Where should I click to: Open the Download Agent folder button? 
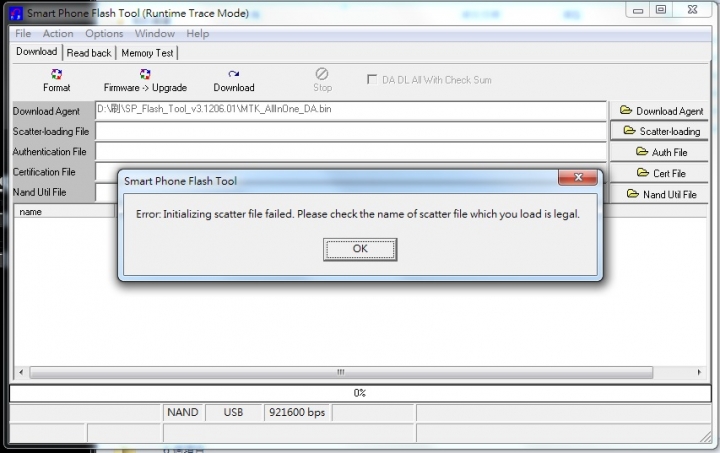(659, 111)
